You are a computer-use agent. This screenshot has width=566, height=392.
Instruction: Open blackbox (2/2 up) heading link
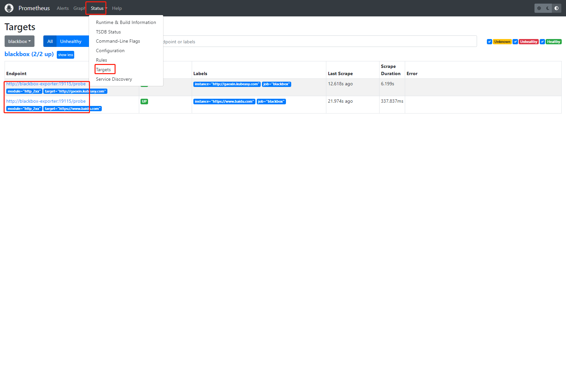click(x=29, y=54)
